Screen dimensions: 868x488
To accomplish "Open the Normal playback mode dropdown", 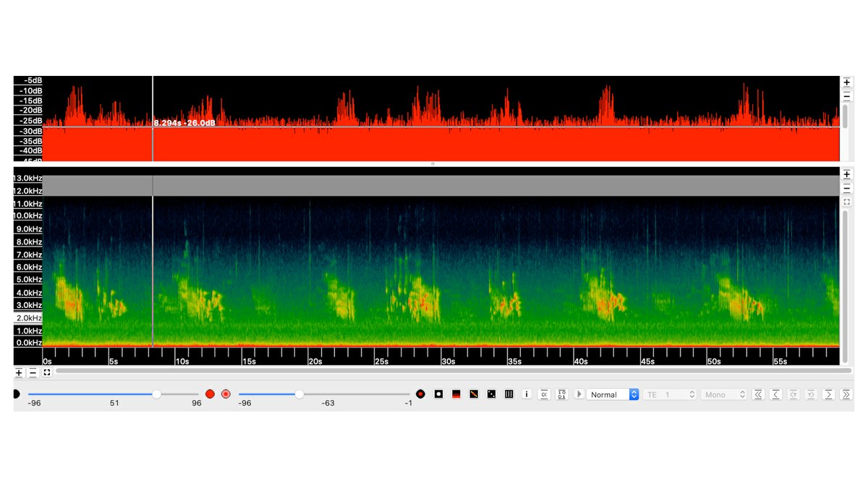I will tap(613, 394).
